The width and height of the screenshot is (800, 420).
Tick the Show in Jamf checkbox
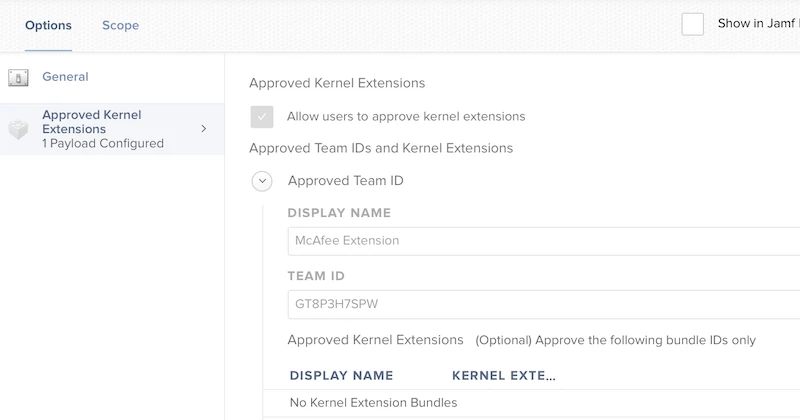[x=692, y=24]
